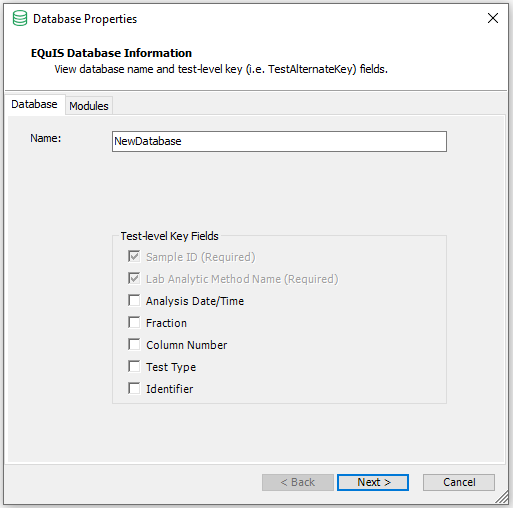Toggle the Sample ID (Required) checkbox
The width and height of the screenshot is (513, 508).
click(134, 257)
